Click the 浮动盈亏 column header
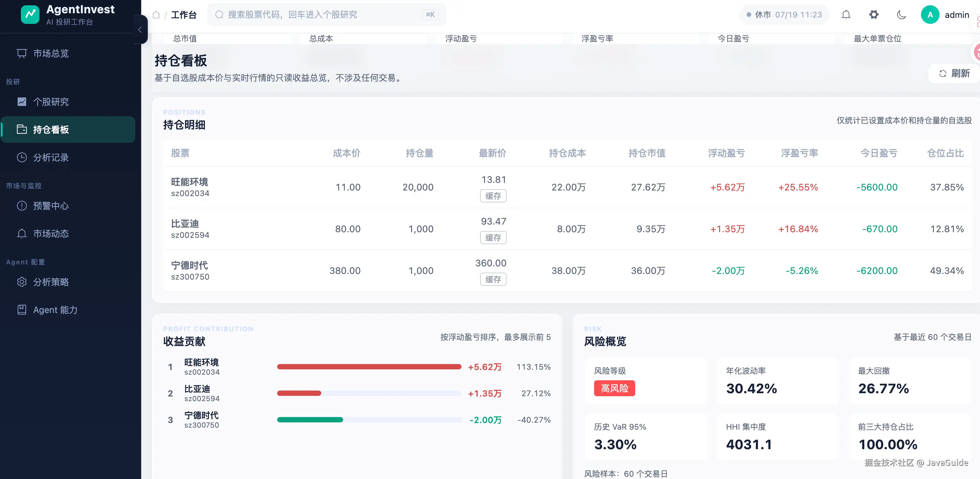The image size is (980, 479). pyautogui.click(x=726, y=153)
